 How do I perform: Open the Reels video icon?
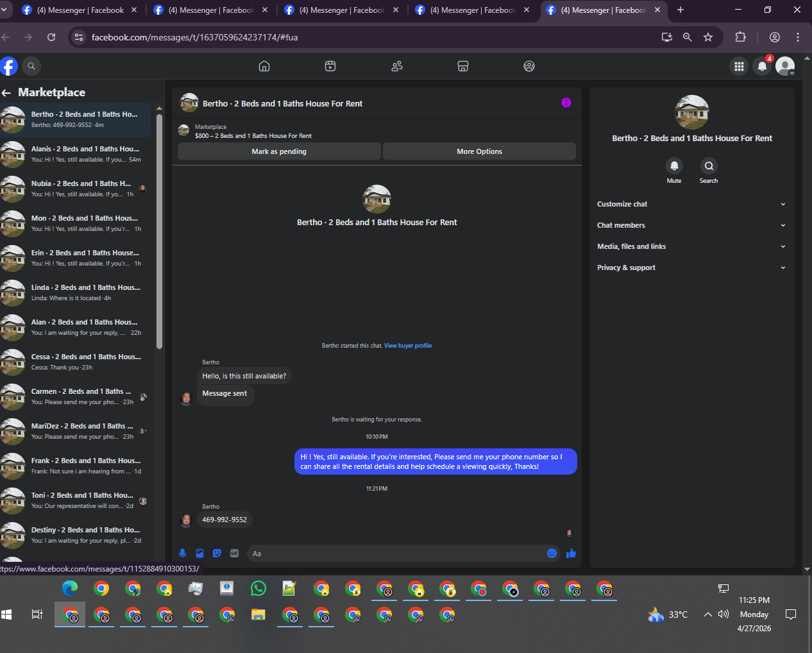330,66
